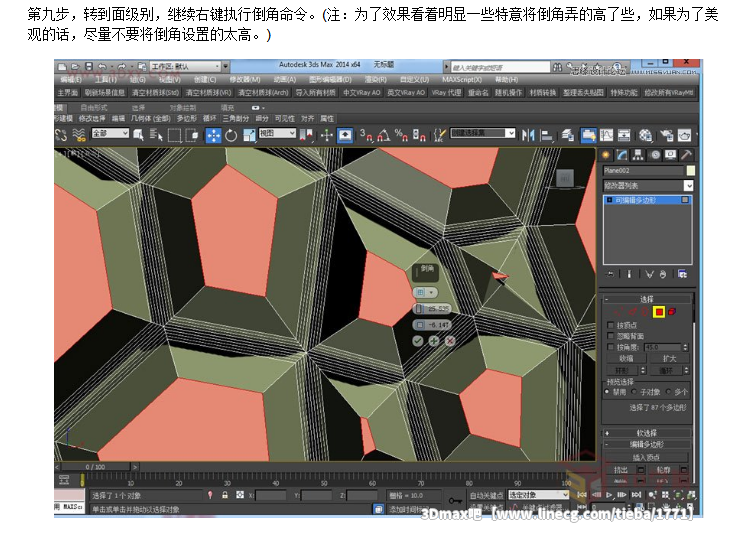Screen dimensions: 733x533
Task: Open the 修改器列表 modifier list dropdown
Action: coord(647,186)
